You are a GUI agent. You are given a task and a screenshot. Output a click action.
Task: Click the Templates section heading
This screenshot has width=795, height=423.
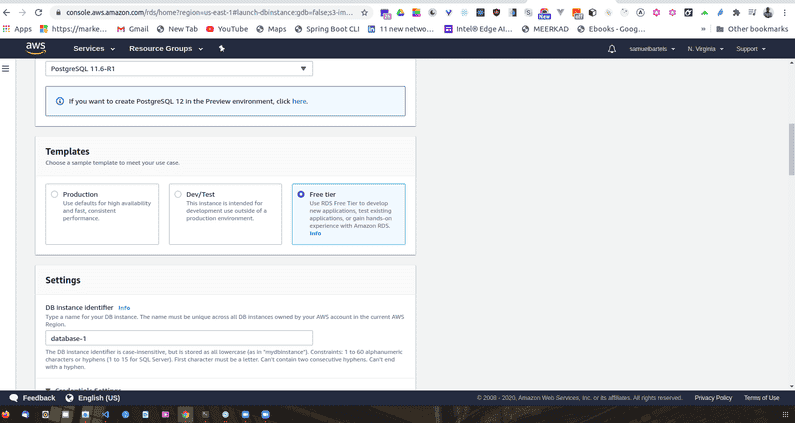[x=67, y=152]
